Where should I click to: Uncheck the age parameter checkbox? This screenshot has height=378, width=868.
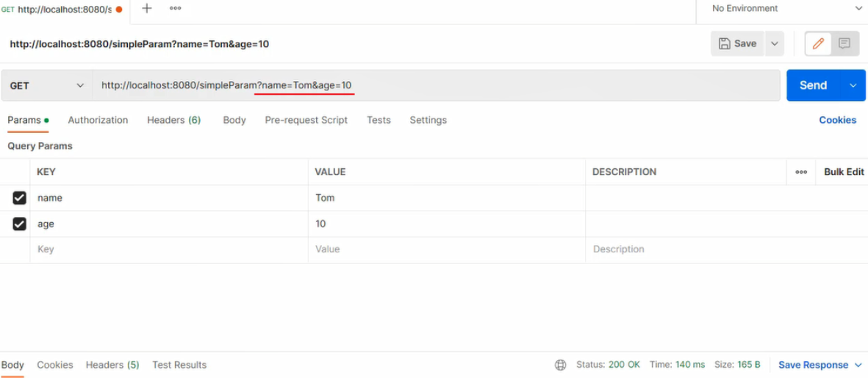19,224
